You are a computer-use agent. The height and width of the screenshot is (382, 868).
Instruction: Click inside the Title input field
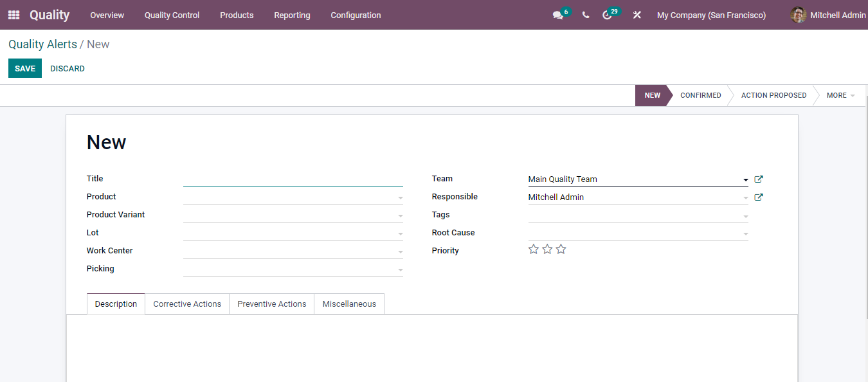pos(293,179)
